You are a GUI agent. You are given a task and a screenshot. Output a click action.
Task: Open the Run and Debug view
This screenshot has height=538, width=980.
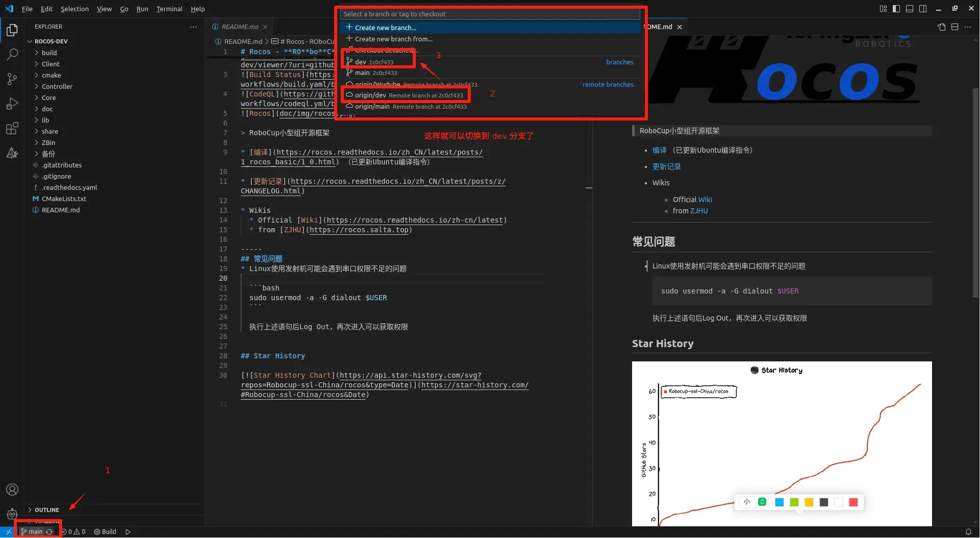point(12,104)
